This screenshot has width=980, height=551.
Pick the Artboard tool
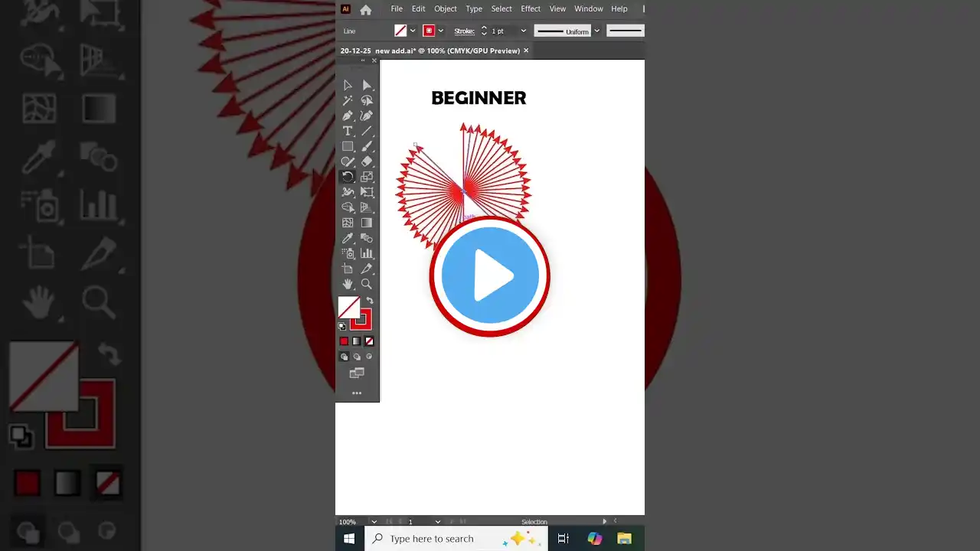pyautogui.click(x=348, y=269)
